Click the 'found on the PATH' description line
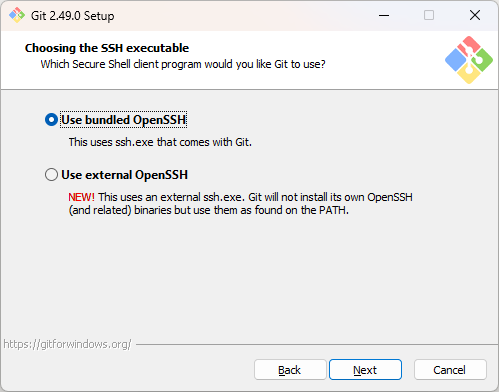The height and width of the screenshot is (392, 499). (x=209, y=210)
